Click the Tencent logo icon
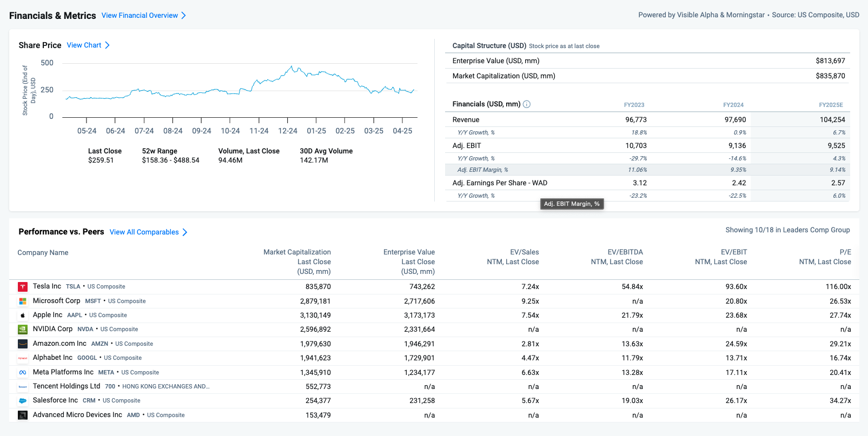The height and width of the screenshot is (436, 868). point(23,387)
